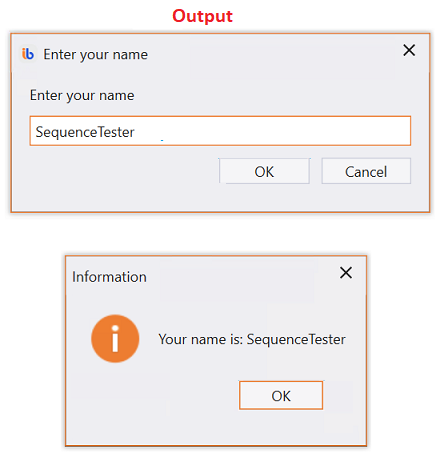Click the Enter your name field label
The height and width of the screenshot is (453, 440).
82,95
